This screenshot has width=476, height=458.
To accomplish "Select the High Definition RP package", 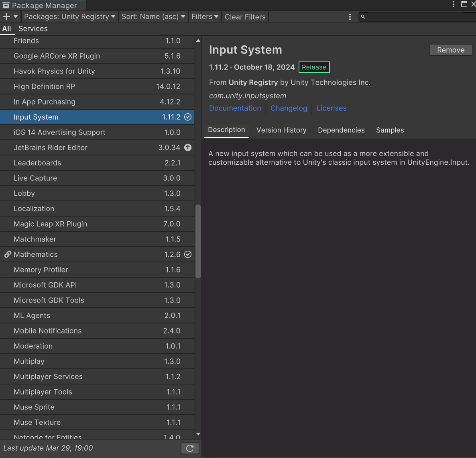I will [97, 87].
